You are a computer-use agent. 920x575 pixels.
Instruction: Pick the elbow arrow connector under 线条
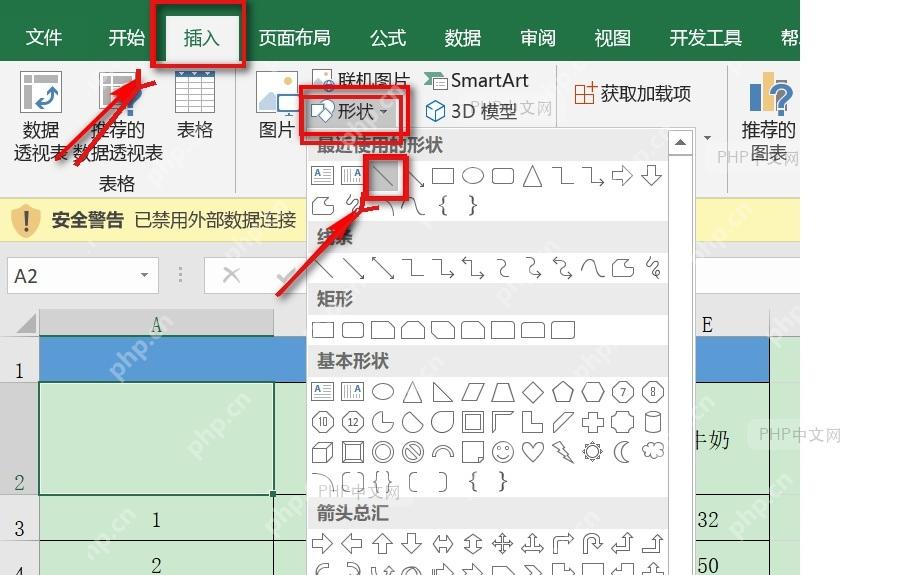pos(443,268)
